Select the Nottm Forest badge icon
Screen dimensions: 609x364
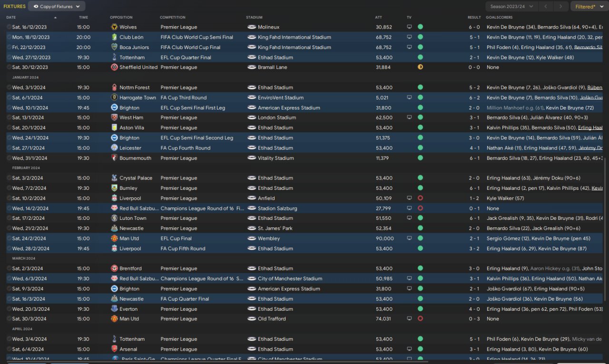pyautogui.click(x=114, y=88)
